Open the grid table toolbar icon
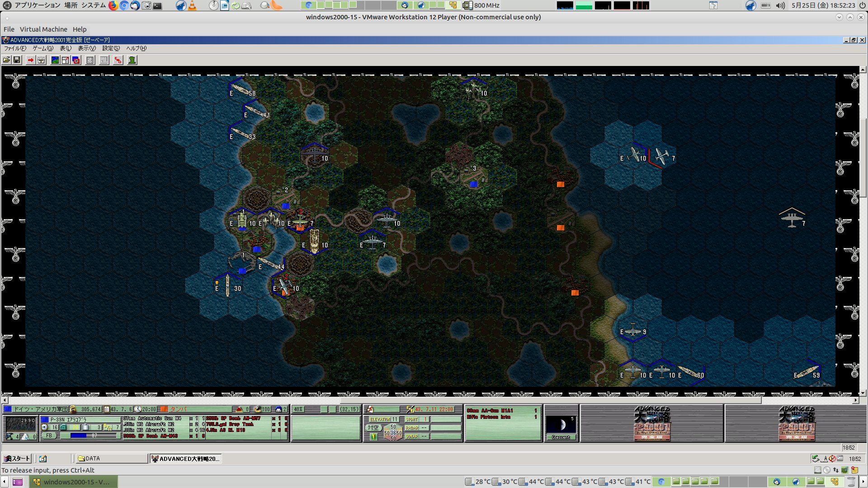The width and height of the screenshot is (868, 488). [x=90, y=60]
